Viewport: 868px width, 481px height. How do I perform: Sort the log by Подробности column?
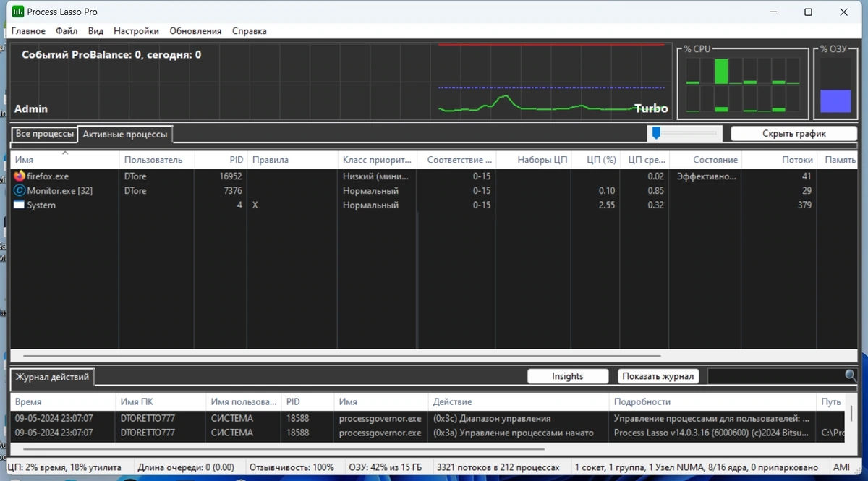(712, 401)
